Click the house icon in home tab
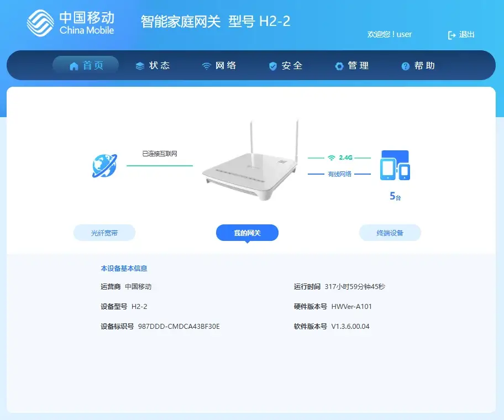Screen dimensions: 504x420 point(74,66)
